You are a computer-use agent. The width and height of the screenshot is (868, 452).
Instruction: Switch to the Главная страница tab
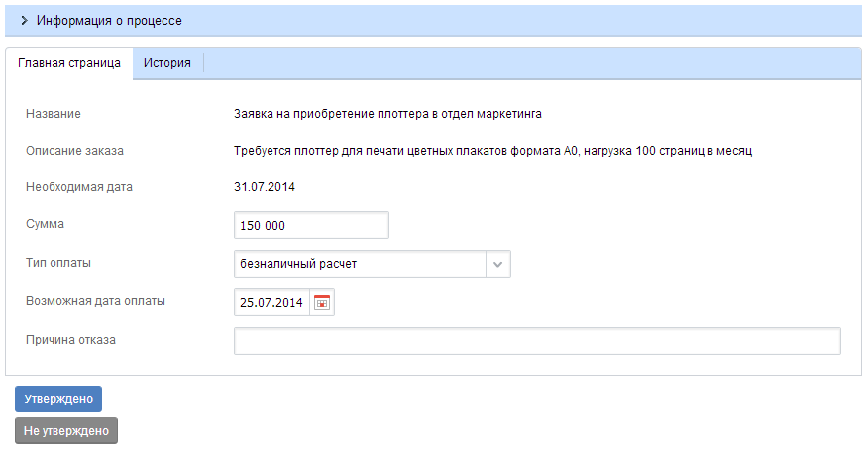point(69,63)
